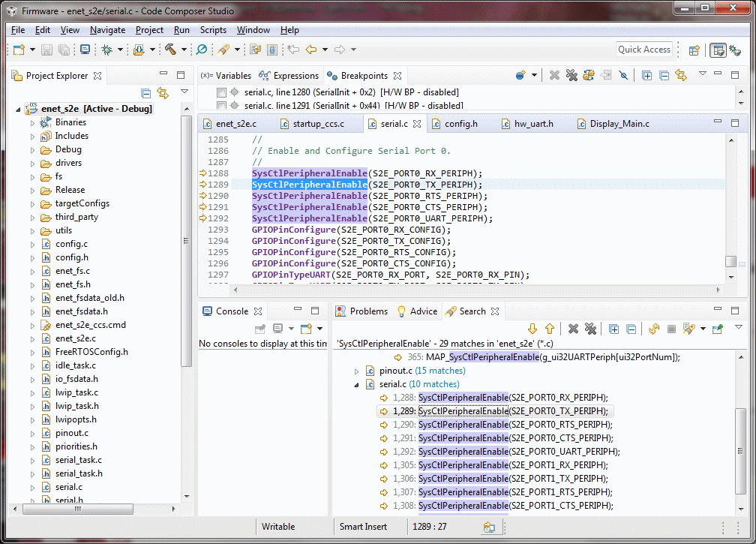The width and height of the screenshot is (756, 544).
Task: Expand pinout.c matches in Search results
Action: click(356, 371)
